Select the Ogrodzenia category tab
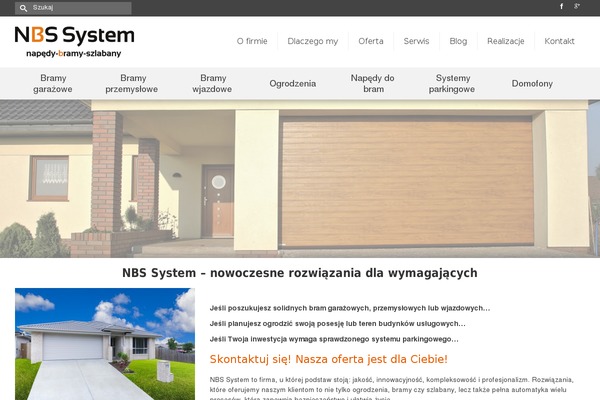 [292, 84]
